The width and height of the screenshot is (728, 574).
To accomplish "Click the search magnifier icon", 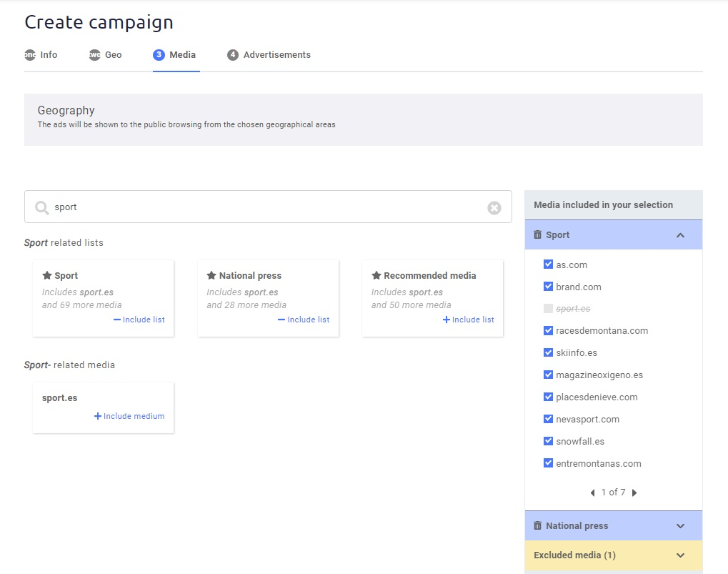I will tap(42, 207).
